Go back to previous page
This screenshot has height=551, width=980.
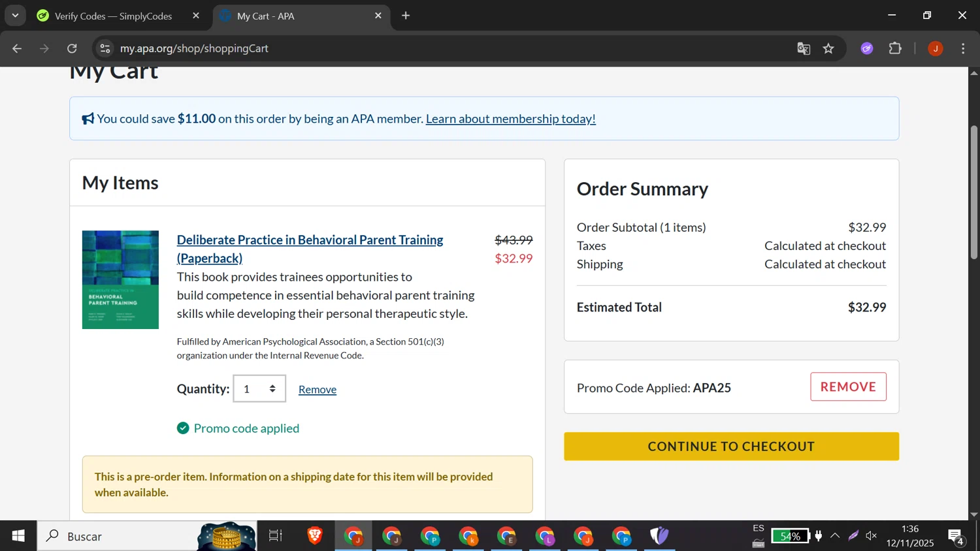coord(17,48)
